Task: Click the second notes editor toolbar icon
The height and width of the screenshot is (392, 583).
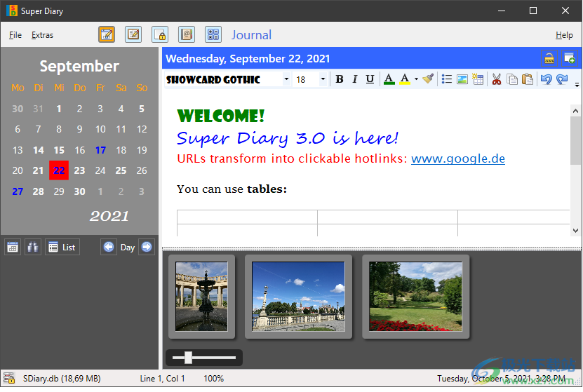Action: [133, 34]
